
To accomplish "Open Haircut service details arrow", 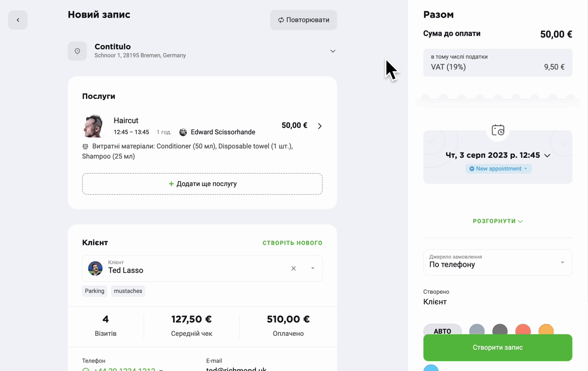I will [x=320, y=126].
